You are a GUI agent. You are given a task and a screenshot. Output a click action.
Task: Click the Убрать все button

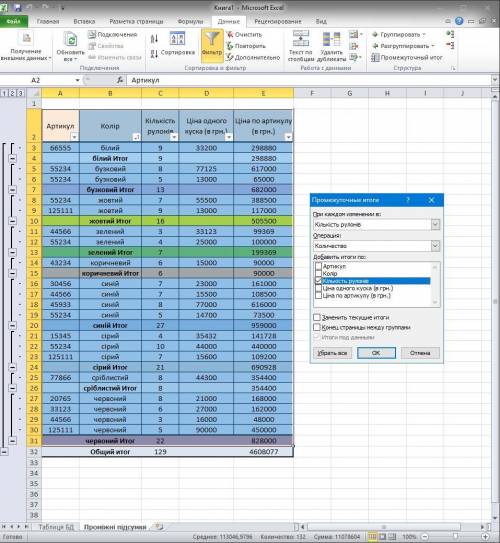point(332,353)
